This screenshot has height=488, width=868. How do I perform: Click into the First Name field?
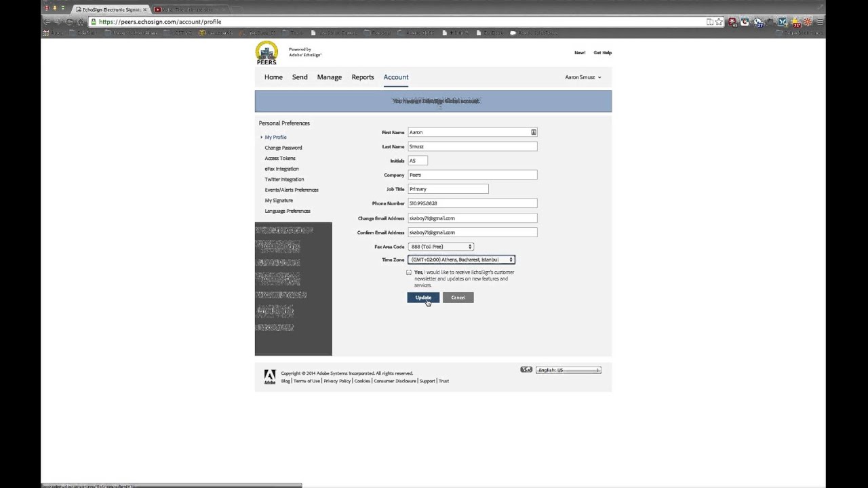pyautogui.click(x=472, y=132)
